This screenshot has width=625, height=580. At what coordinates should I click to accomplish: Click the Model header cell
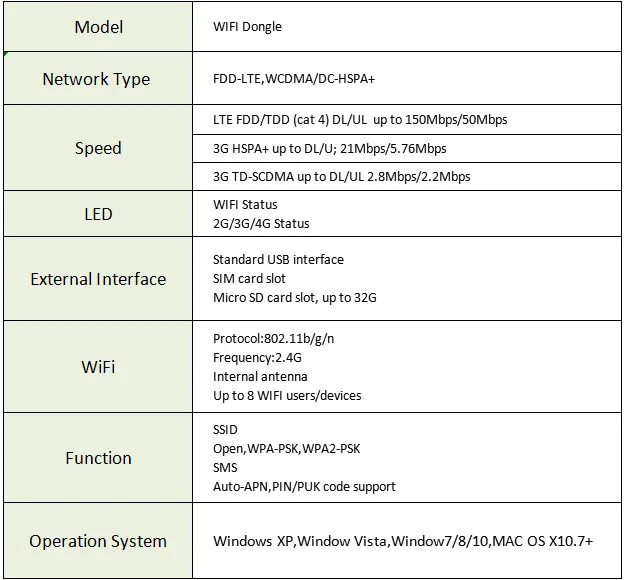(98, 27)
